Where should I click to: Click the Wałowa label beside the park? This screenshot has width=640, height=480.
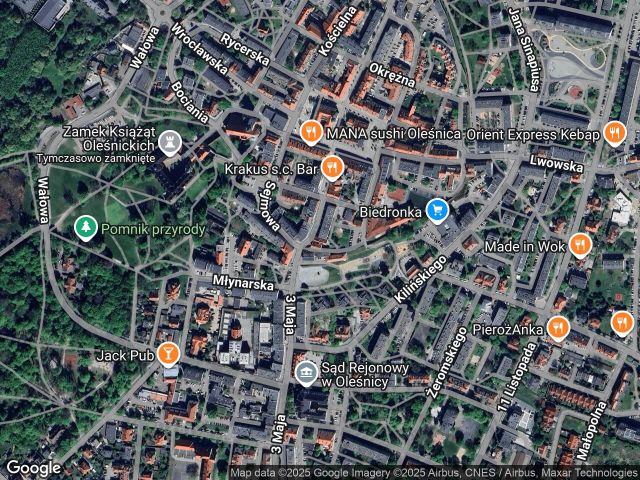click(x=44, y=200)
